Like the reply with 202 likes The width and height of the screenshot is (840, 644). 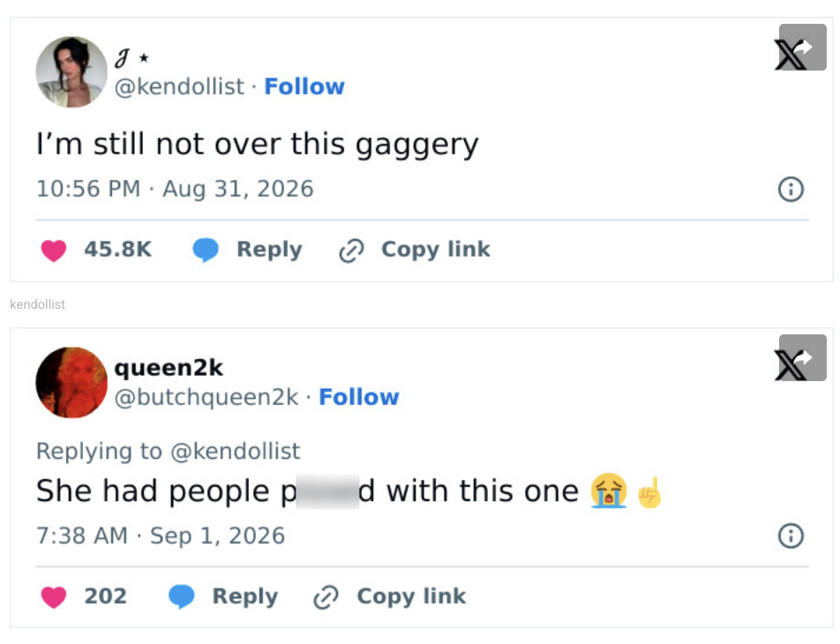(x=54, y=597)
